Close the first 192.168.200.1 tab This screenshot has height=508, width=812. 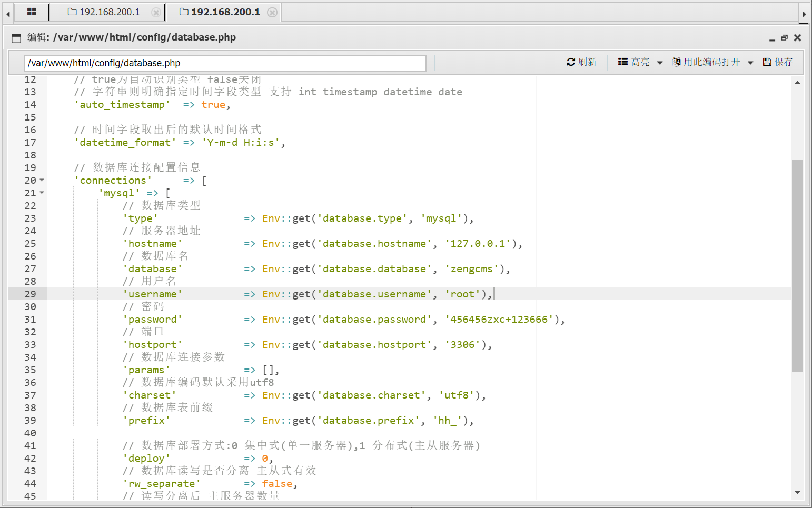click(x=156, y=12)
